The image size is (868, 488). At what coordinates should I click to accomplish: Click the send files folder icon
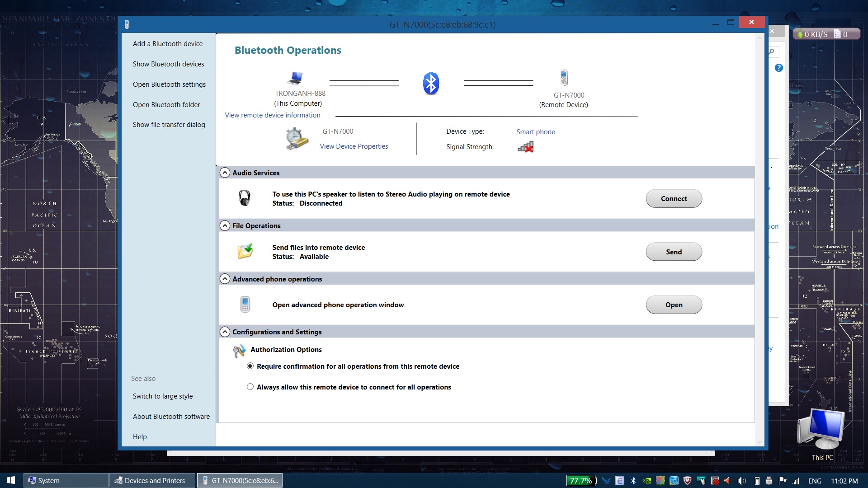[245, 251]
